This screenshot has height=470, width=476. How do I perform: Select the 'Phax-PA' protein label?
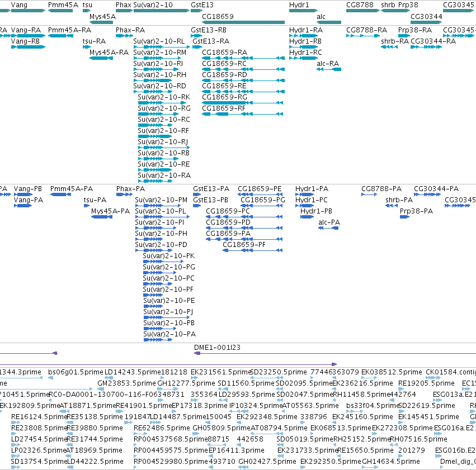[x=130, y=189]
